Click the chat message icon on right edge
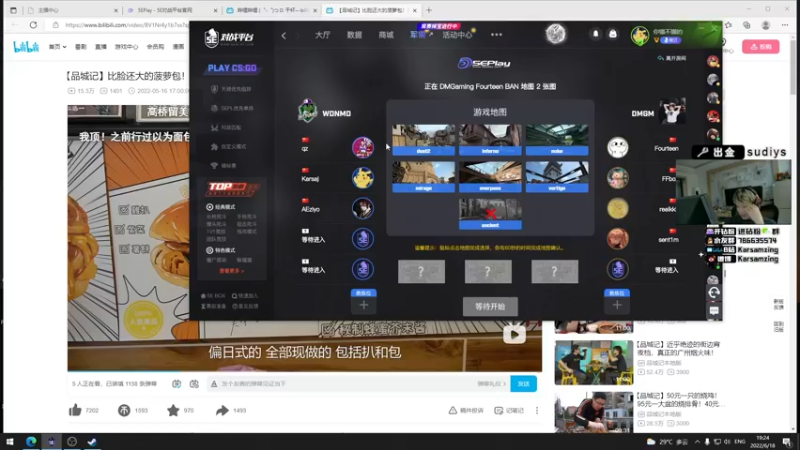This screenshot has width=800, height=450. pos(714,311)
